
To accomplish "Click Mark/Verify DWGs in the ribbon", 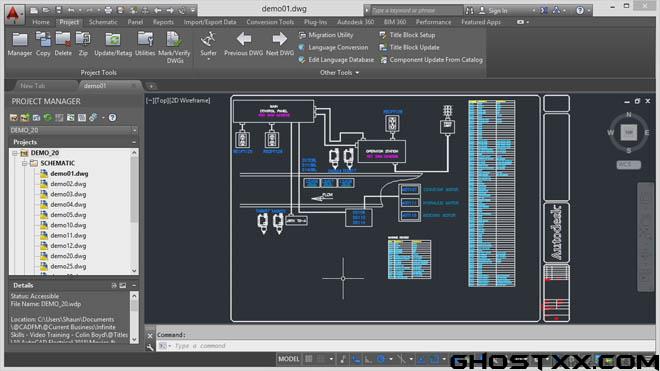I will 174,47.
